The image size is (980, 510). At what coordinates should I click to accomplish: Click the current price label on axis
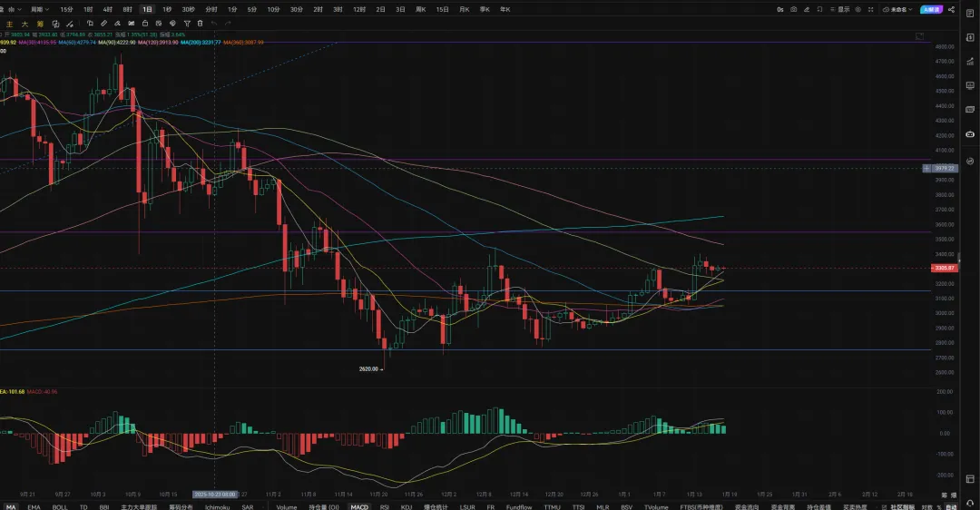(x=944, y=268)
